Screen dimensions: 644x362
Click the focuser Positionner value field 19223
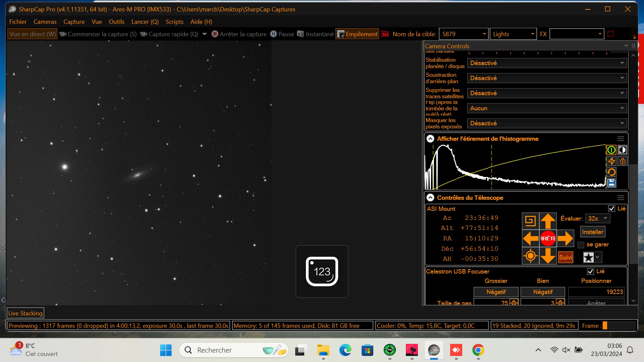coord(596,292)
